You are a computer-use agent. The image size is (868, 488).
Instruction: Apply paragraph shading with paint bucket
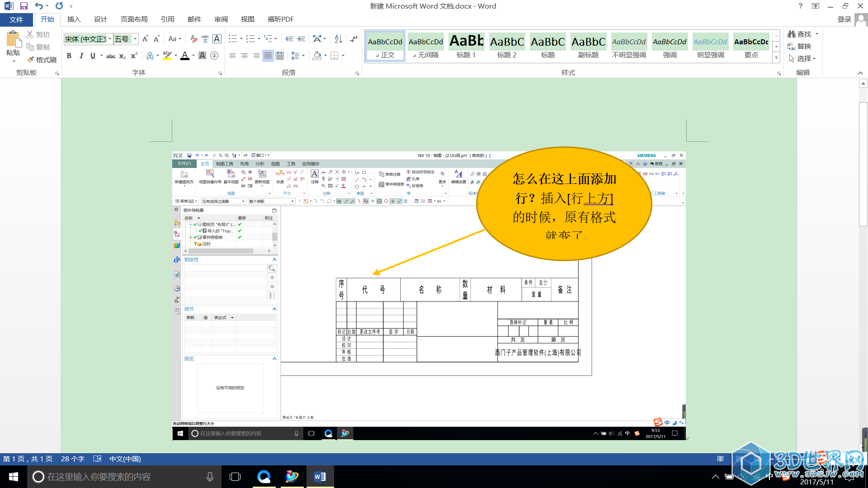click(x=317, y=56)
